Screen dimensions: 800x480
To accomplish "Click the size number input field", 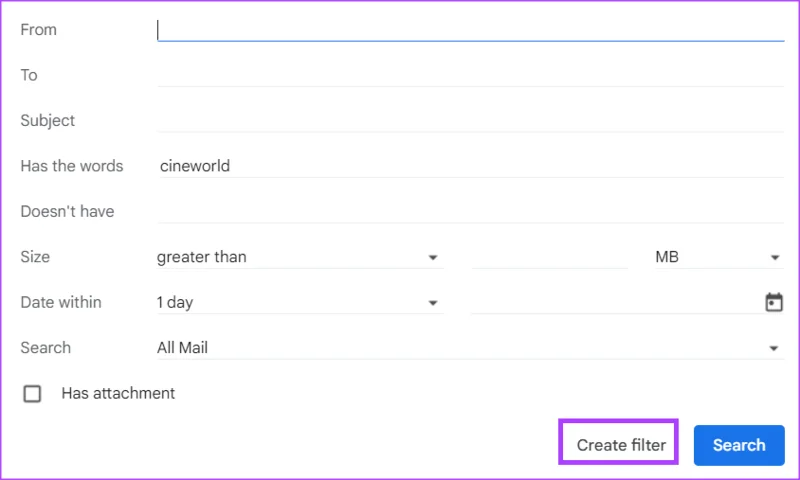I will (x=549, y=257).
